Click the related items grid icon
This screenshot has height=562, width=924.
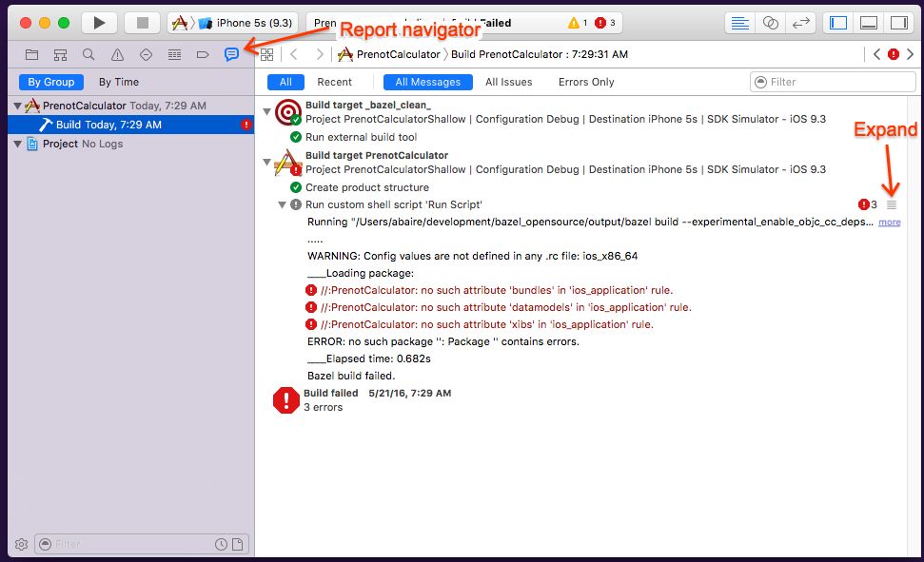[267, 55]
